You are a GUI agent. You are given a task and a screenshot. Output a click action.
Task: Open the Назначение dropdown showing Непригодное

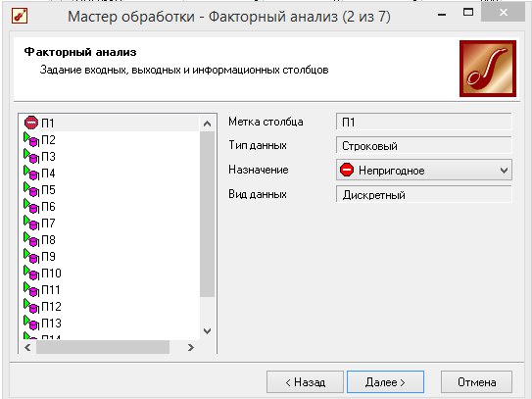point(424,170)
